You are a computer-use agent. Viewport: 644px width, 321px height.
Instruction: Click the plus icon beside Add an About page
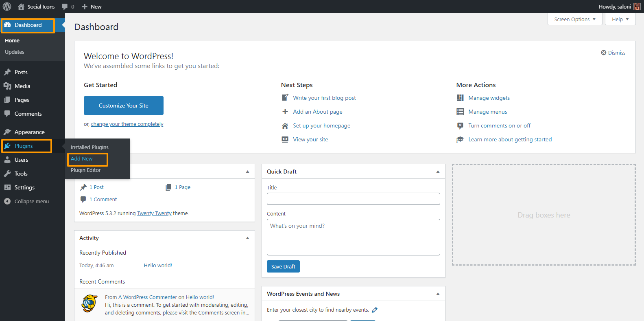[x=285, y=112]
